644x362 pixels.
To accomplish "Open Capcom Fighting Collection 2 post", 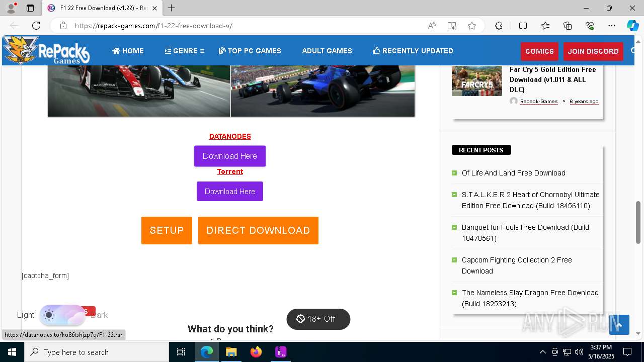I will point(517,265).
